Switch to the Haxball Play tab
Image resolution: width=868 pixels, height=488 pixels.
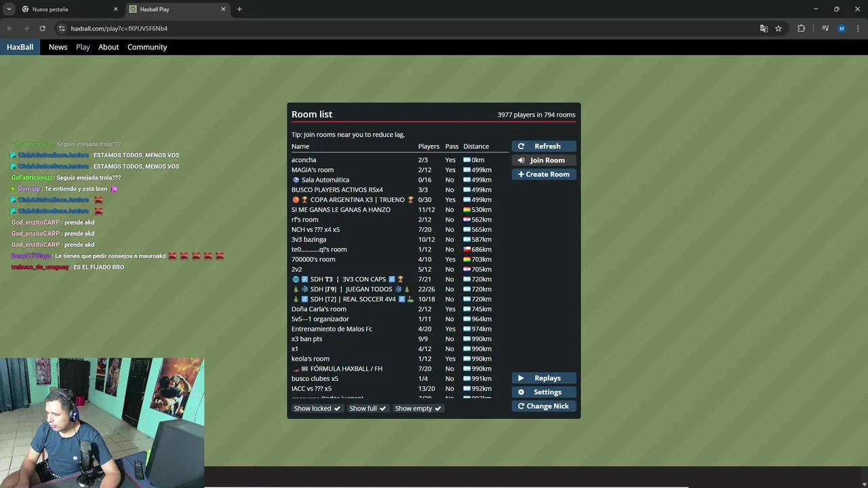click(178, 9)
